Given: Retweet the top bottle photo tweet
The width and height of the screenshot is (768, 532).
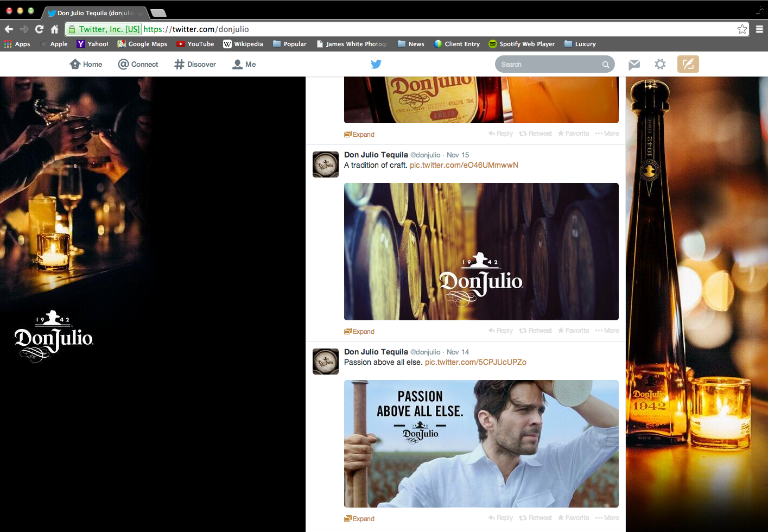Looking at the screenshot, I should tap(535, 134).
